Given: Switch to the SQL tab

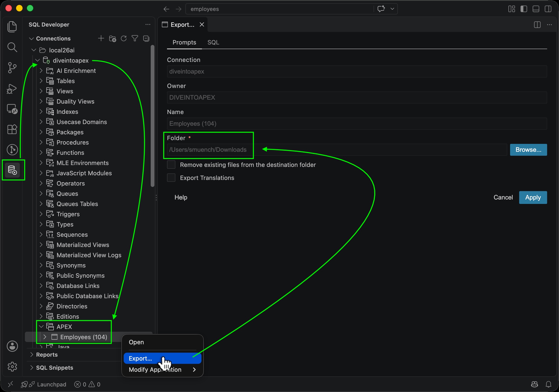Looking at the screenshot, I should coord(213,42).
